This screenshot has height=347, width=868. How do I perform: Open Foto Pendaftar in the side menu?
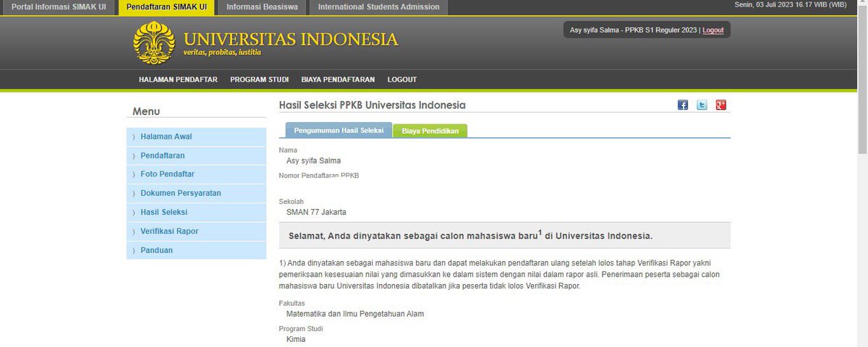(x=196, y=174)
